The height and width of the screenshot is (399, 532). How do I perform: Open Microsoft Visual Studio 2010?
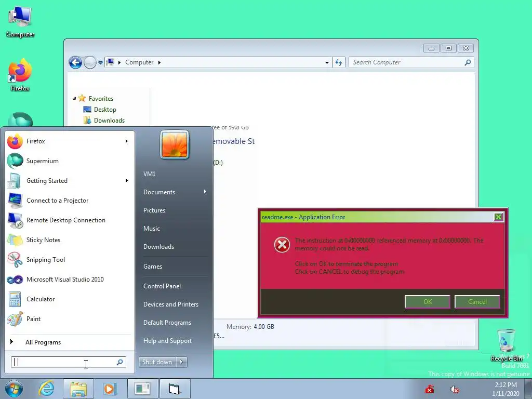[x=69, y=279]
